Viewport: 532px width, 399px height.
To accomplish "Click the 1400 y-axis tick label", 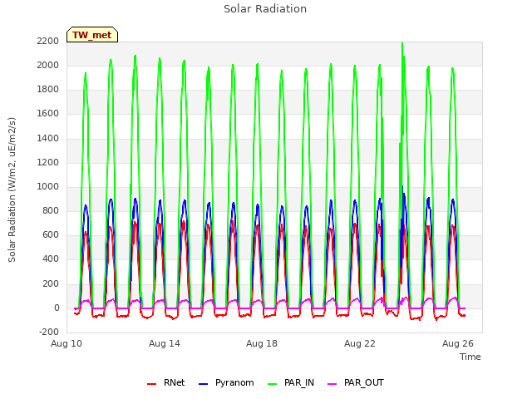I will pos(48,139).
